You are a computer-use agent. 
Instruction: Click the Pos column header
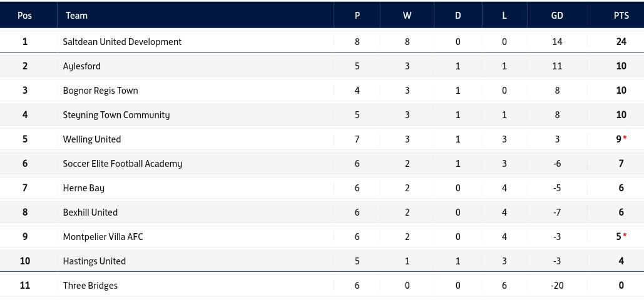[24, 16]
